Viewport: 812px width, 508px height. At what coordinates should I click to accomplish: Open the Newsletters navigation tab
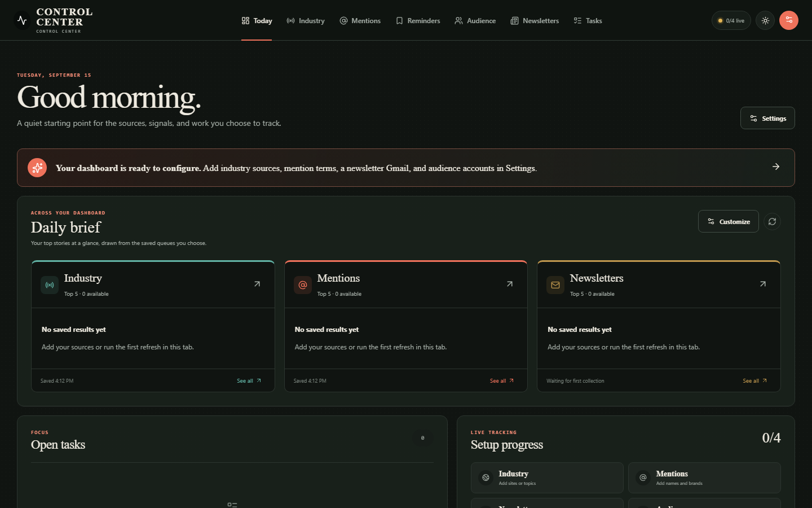(535, 21)
